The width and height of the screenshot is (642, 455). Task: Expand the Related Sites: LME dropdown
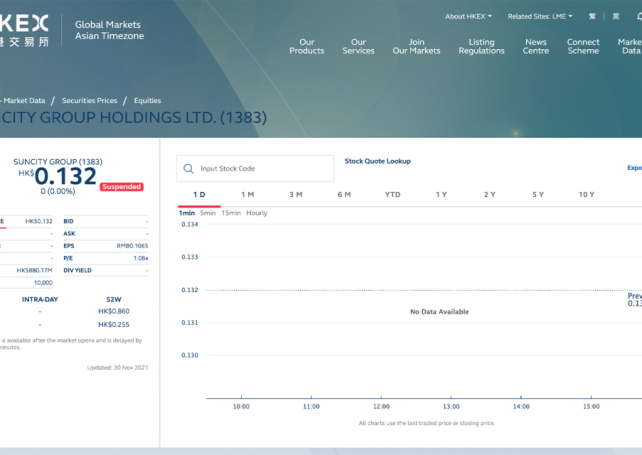[x=540, y=16]
